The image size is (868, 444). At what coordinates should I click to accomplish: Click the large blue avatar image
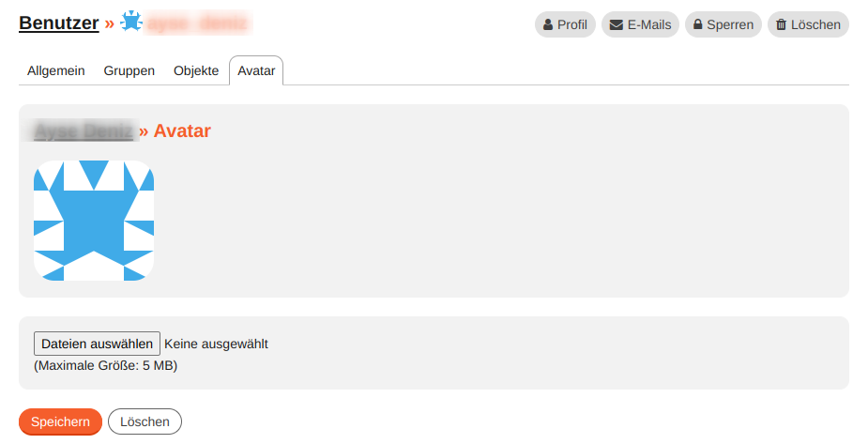pos(94,221)
